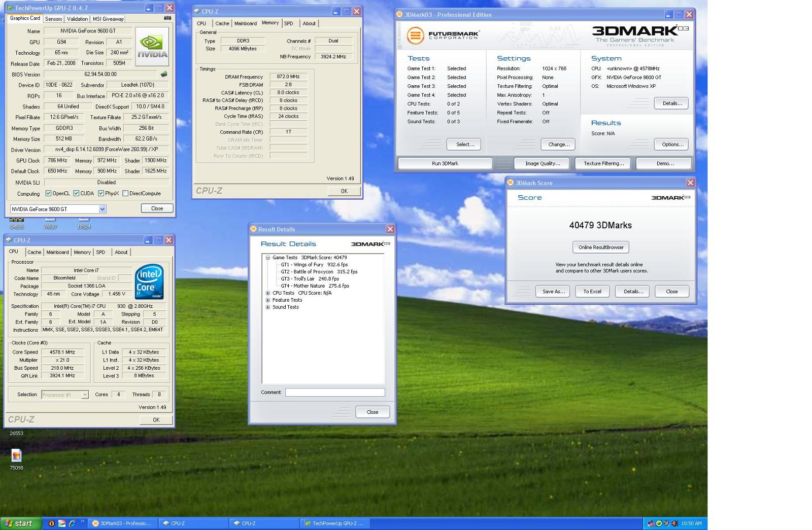Image resolution: width=812 pixels, height=530 pixels.
Task: Click Select... under Tests
Action: coord(464,144)
